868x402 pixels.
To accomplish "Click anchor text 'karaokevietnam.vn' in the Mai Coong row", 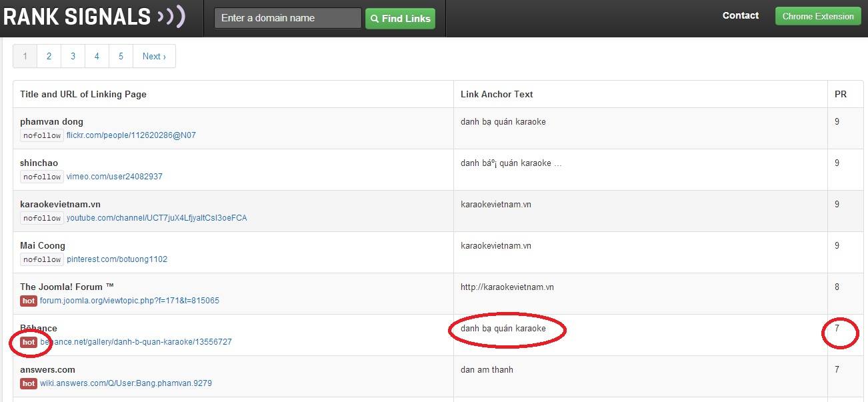I will coord(496,245).
